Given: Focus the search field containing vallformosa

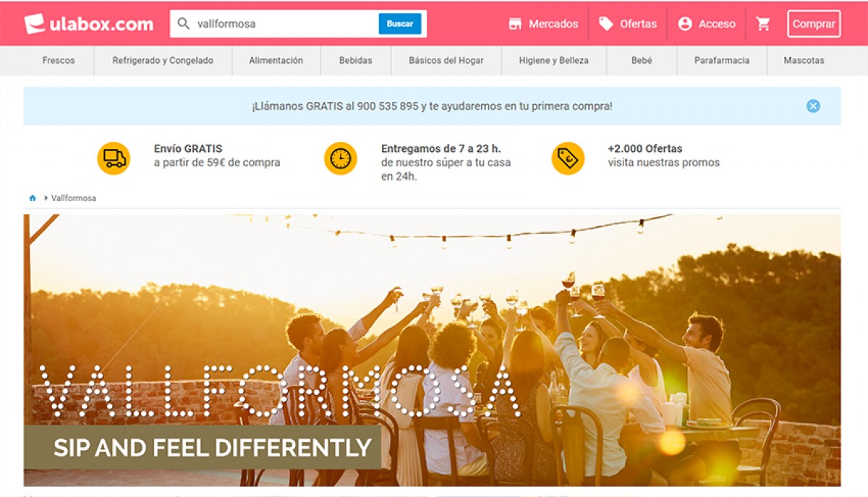Looking at the screenshot, I should pyautogui.click(x=282, y=24).
